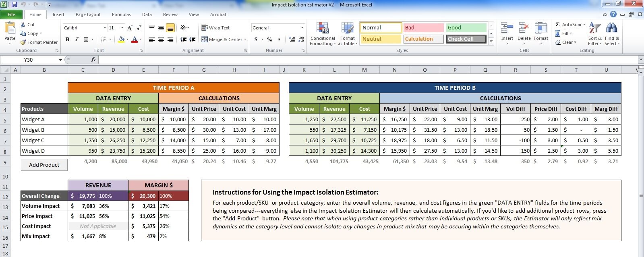The image size is (644, 257).
Task: Increase decimal places shown
Action: pos(292,39)
